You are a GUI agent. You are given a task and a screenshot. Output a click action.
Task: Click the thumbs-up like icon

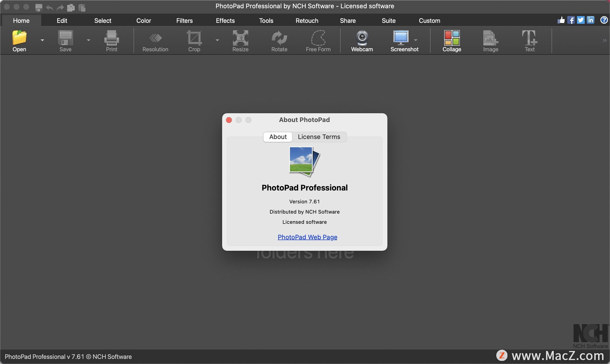coord(561,20)
